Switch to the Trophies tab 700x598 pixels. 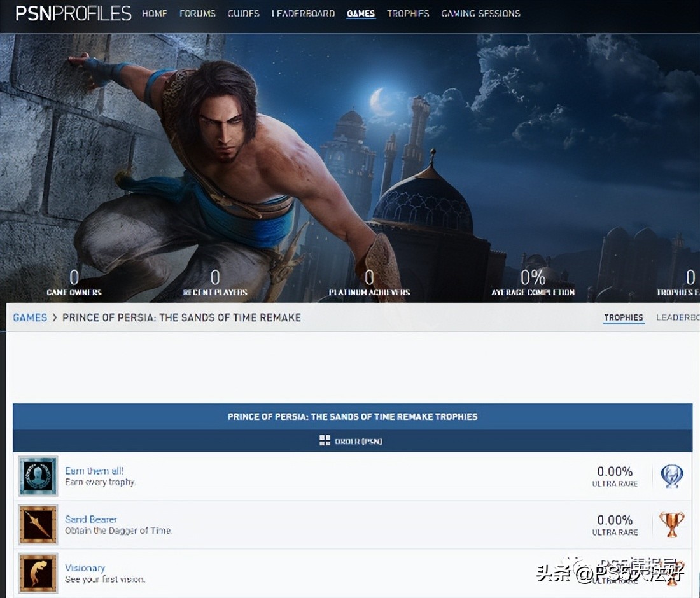624,317
